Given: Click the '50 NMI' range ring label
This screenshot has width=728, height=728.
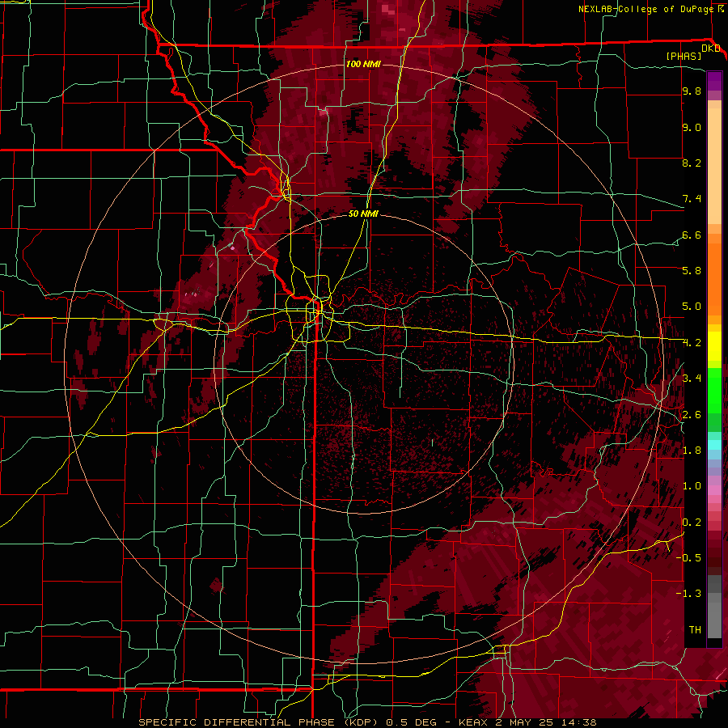Looking at the screenshot, I should (x=363, y=214).
